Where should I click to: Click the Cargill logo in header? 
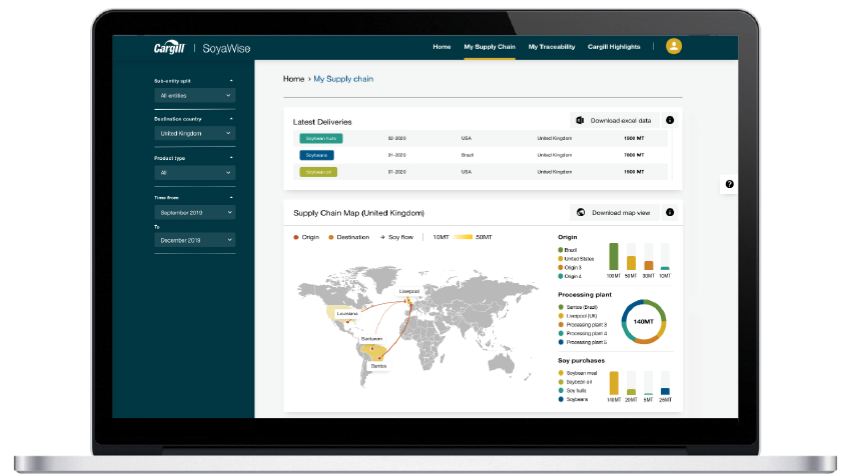[170, 47]
